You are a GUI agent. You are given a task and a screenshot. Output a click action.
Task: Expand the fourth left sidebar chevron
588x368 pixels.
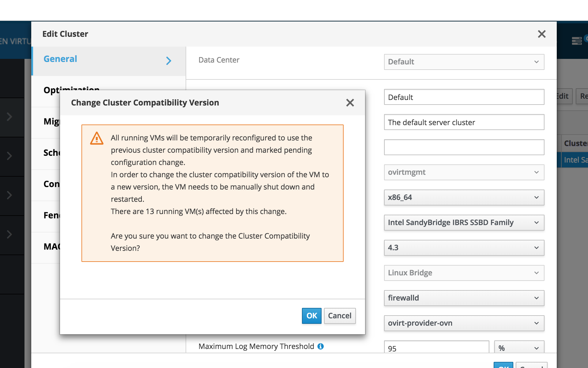click(9, 234)
